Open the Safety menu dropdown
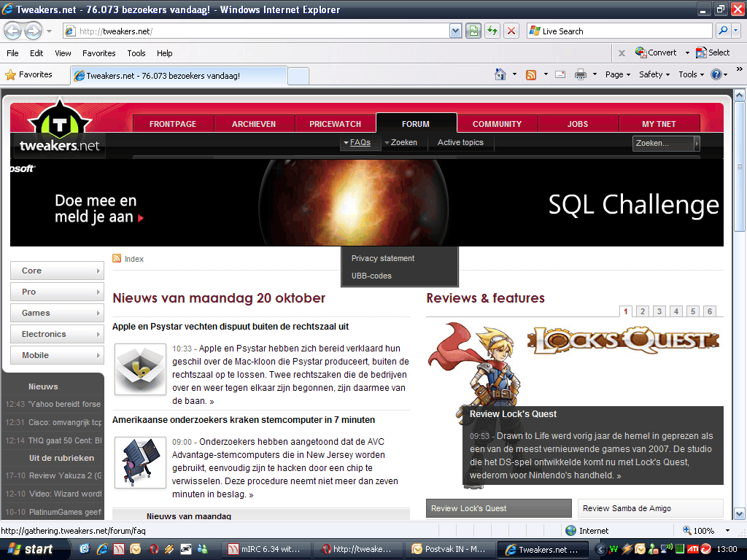Screen dimensions: 747x560 654,75
